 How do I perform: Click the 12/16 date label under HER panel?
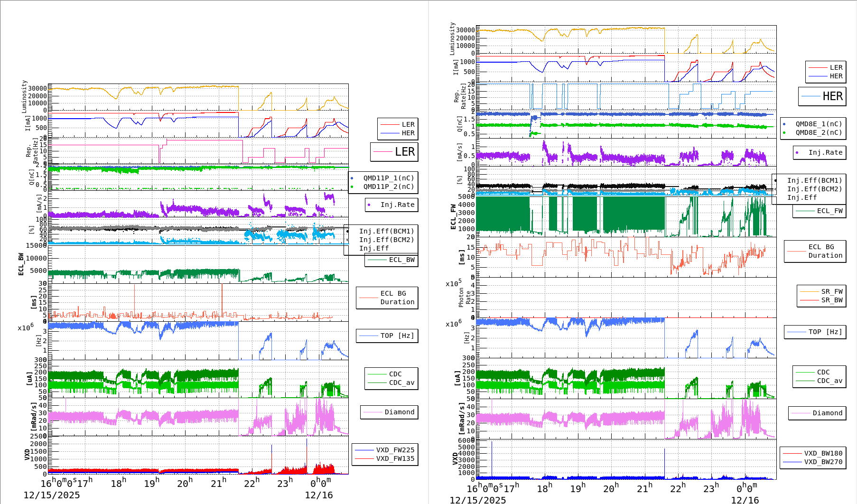pos(745,500)
